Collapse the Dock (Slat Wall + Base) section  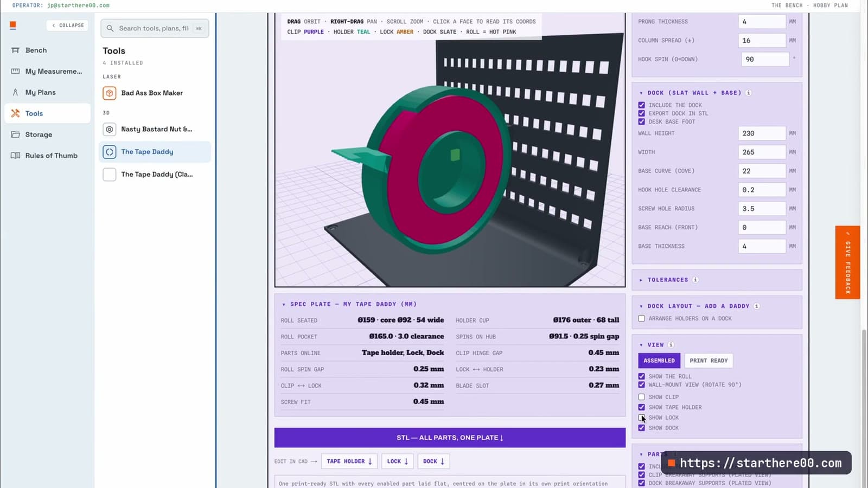pyautogui.click(x=641, y=93)
